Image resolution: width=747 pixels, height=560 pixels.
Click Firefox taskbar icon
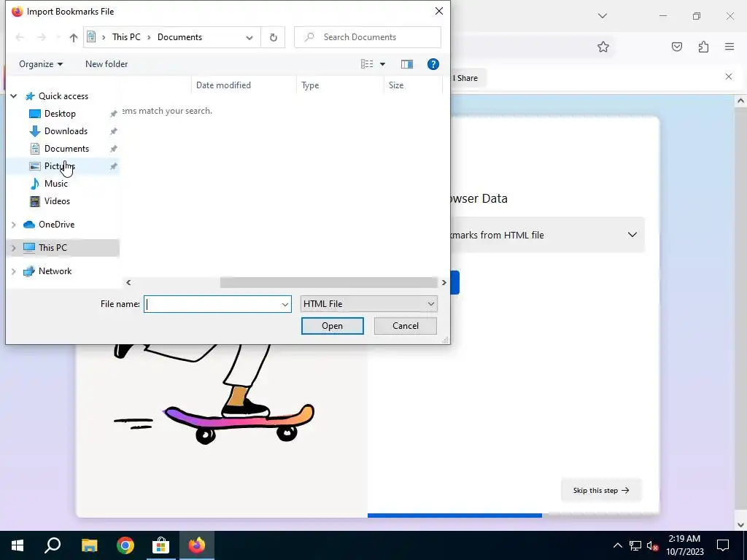(196, 545)
